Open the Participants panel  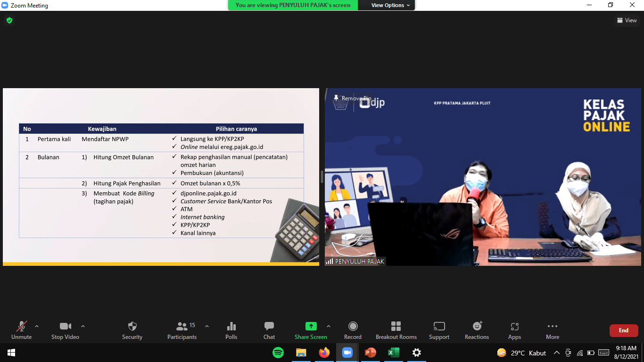coord(182,330)
